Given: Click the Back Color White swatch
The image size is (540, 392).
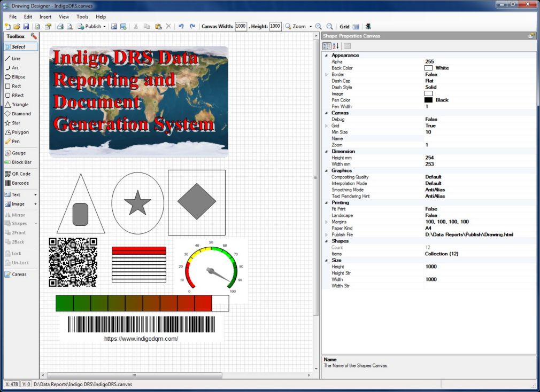Looking at the screenshot, I should pyautogui.click(x=428, y=68).
